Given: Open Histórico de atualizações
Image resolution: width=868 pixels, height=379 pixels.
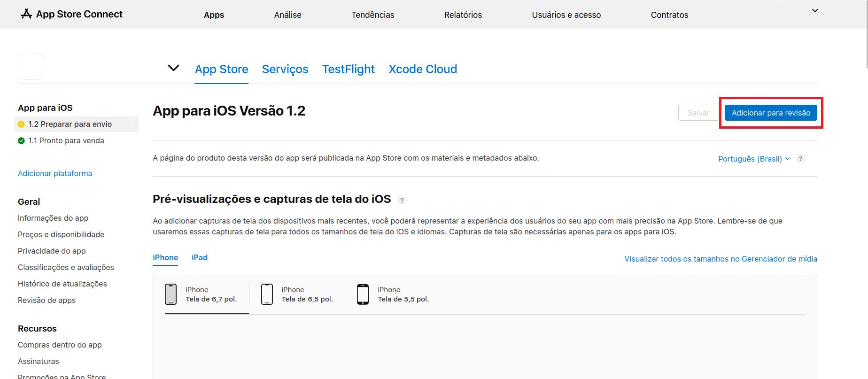Looking at the screenshot, I should [62, 284].
